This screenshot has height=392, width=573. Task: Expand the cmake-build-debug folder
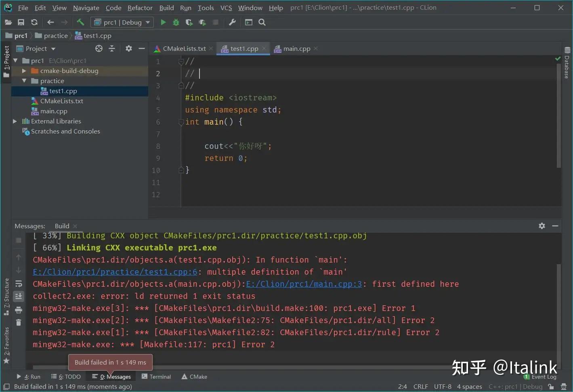point(24,71)
